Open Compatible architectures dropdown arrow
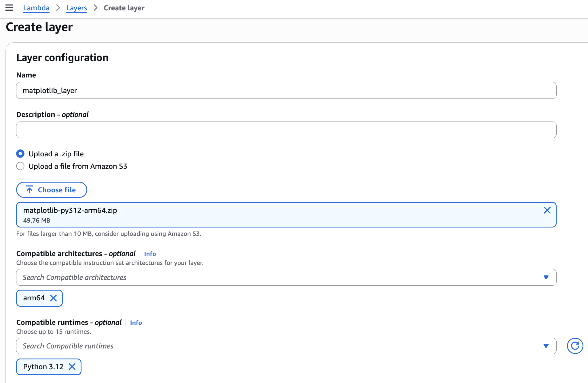This screenshot has height=383, width=588. (546, 277)
